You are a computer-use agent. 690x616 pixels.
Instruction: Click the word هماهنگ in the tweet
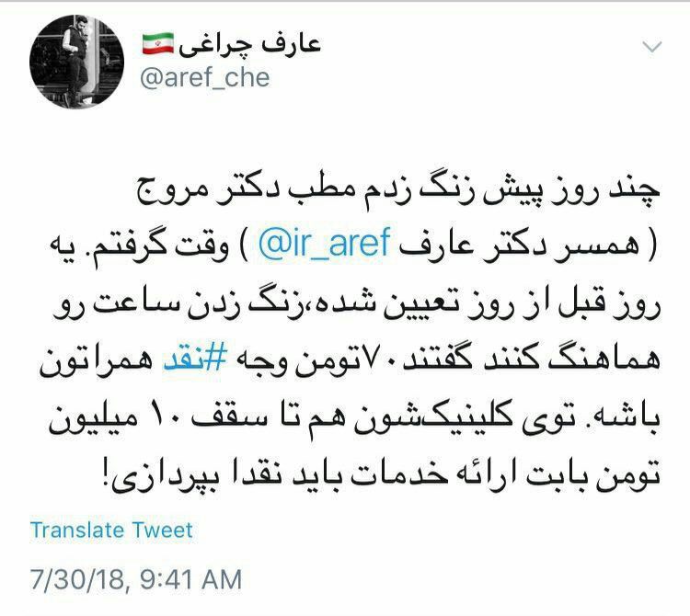pyautogui.click(x=604, y=359)
